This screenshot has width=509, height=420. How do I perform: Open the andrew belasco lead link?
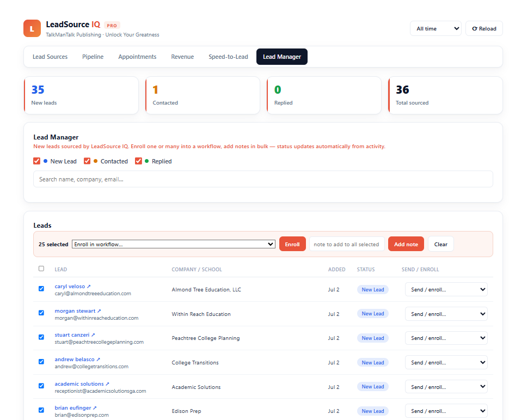pos(75,359)
